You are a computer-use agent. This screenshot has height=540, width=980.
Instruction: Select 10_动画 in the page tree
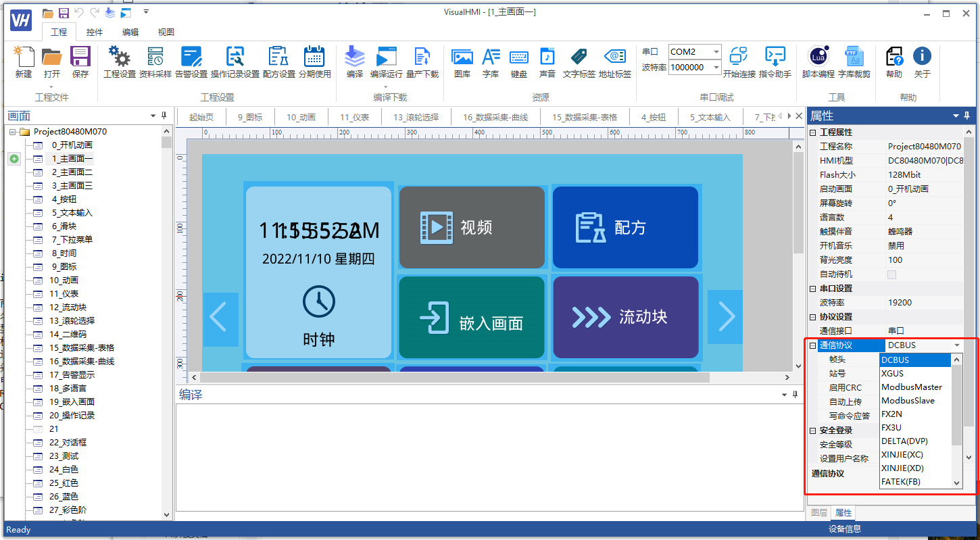64,280
